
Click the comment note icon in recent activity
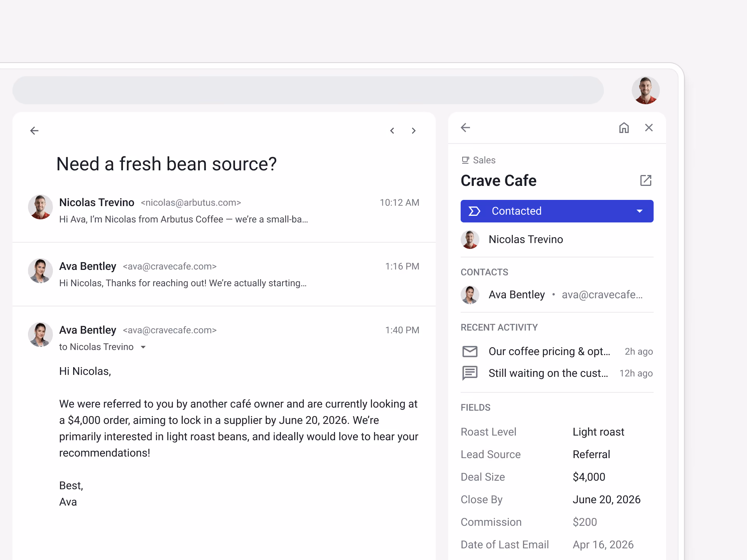[x=470, y=373]
